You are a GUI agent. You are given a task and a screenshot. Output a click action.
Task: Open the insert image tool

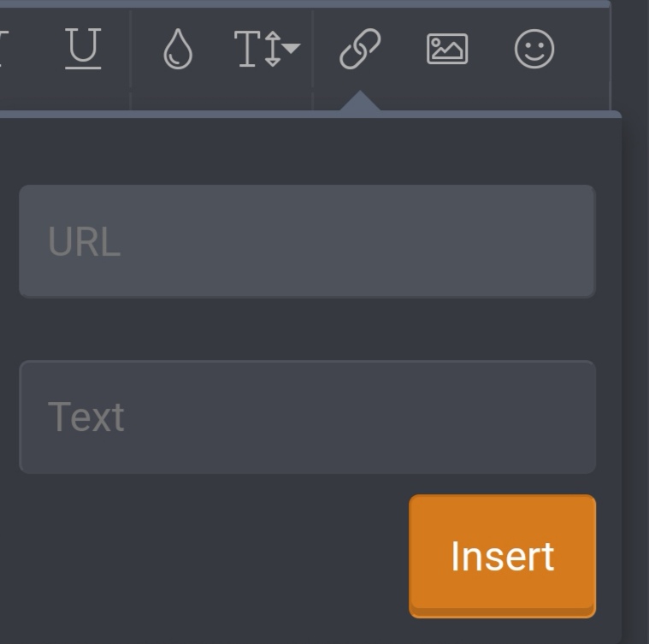click(447, 50)
